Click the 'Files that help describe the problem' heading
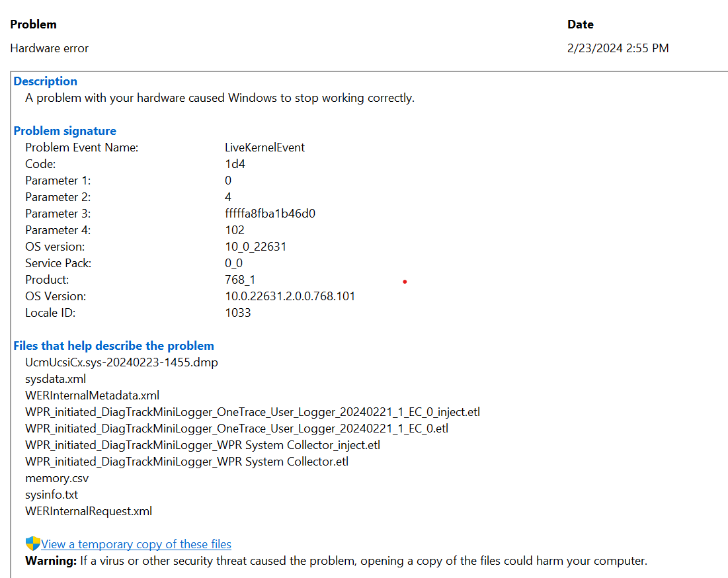Screen dimensions: 728x578 pyautogui.click(x=114, y=346)
